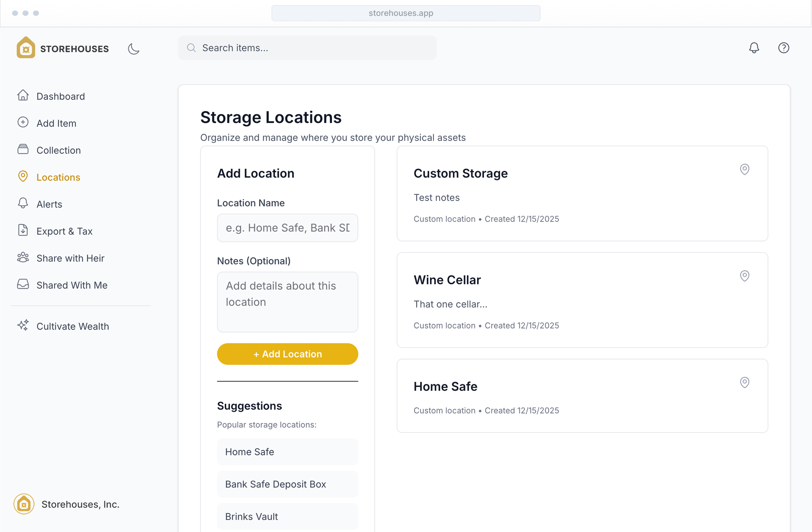The image size is (812, 532).
Task: Open Collection in the sidebar
Action: (58, 150)
